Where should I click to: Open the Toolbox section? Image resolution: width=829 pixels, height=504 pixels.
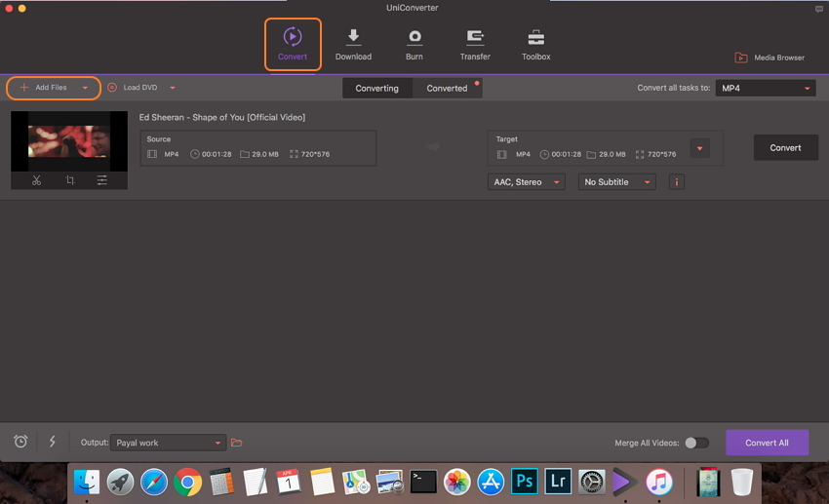point(536,45)
